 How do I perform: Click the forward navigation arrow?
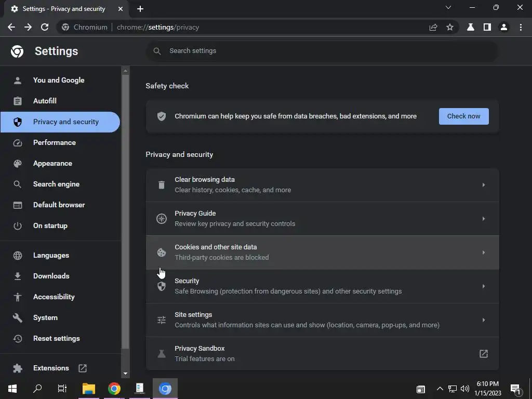coord(28,27)
